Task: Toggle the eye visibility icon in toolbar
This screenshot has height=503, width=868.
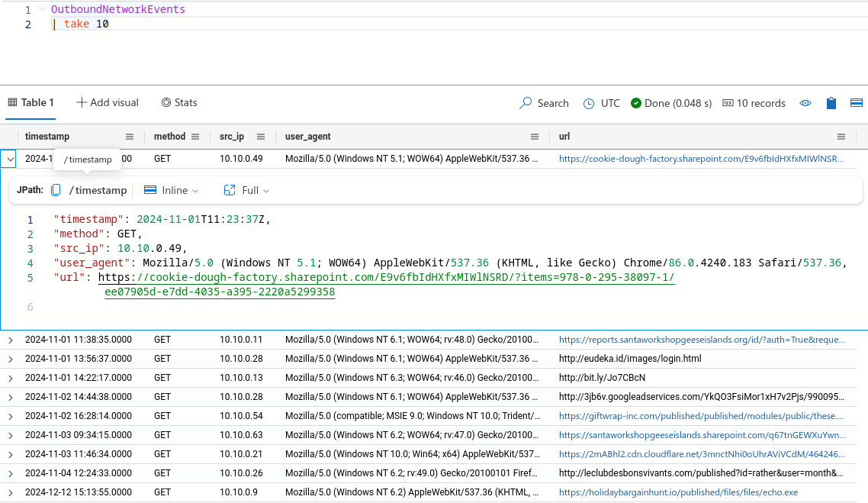Action: tap(805, 103)
